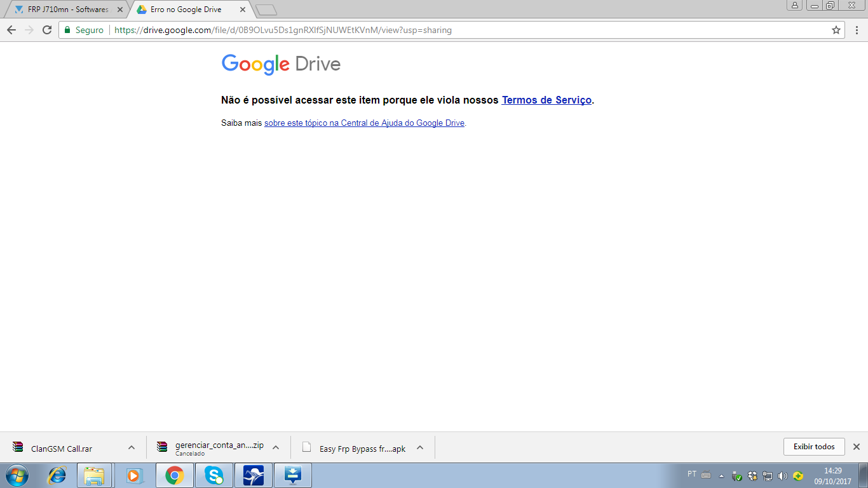Go back using the browser back arrow
Viewport: 868px width, 488px height.
pos(11,30)
